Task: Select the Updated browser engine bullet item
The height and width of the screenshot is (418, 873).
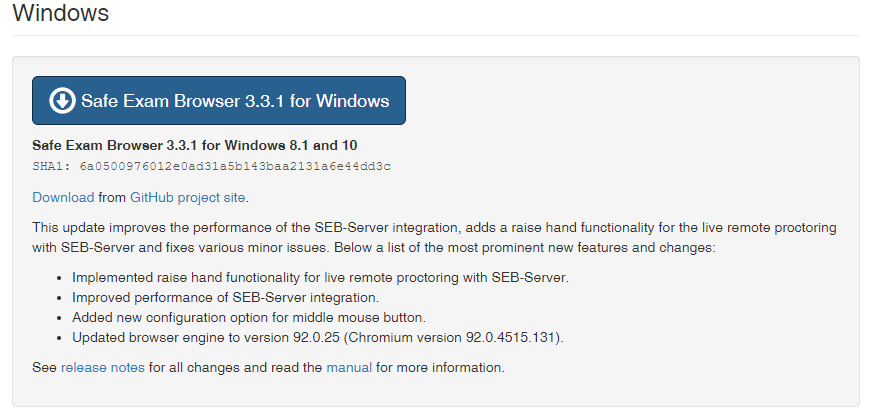Action: click(318, 338)
